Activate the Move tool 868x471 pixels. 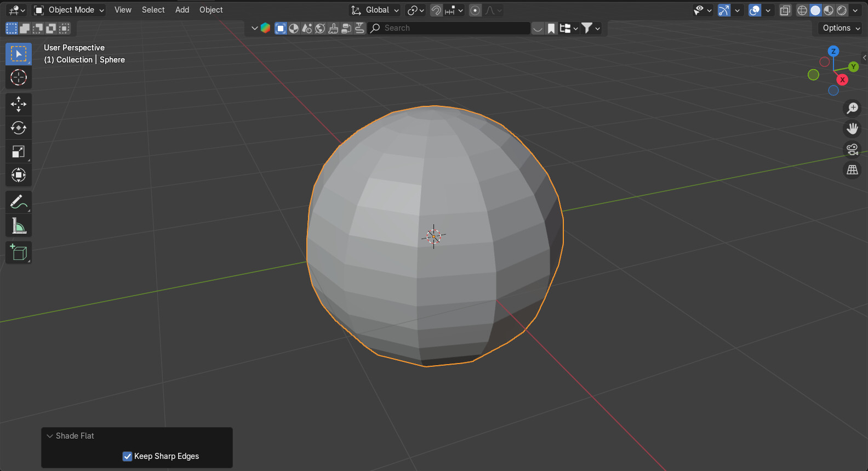coord(19,104)
